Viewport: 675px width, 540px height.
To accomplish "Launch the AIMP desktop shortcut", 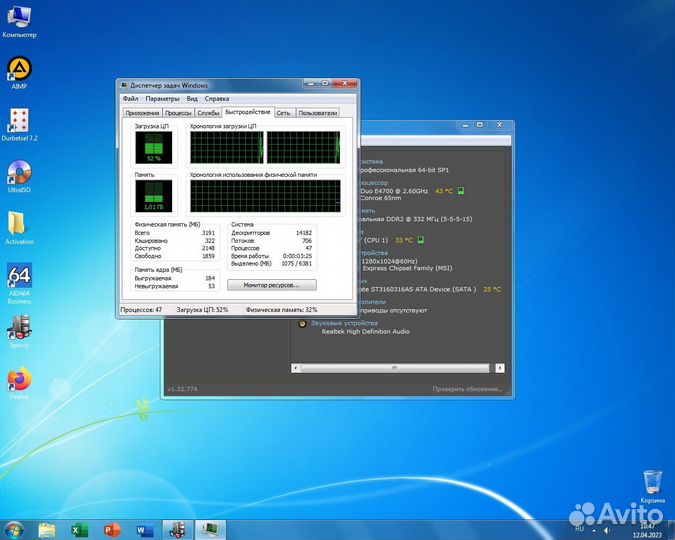I will point(19,72).
